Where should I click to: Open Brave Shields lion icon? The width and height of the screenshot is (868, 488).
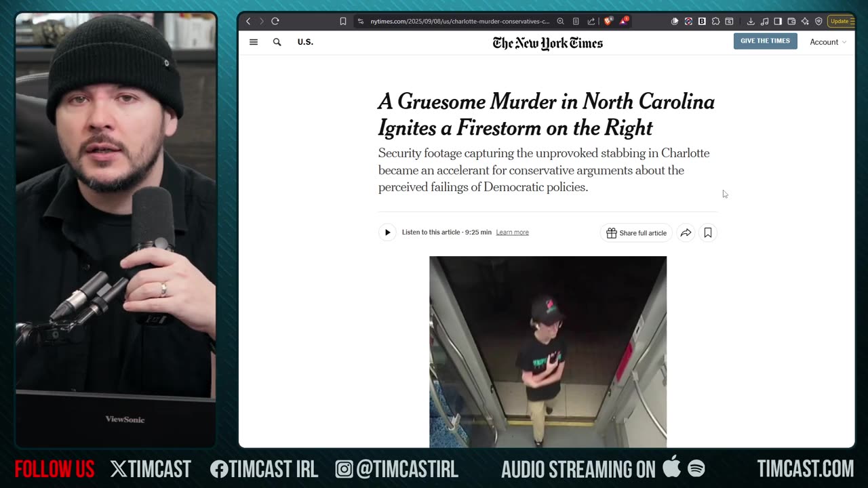click(608, 21)
